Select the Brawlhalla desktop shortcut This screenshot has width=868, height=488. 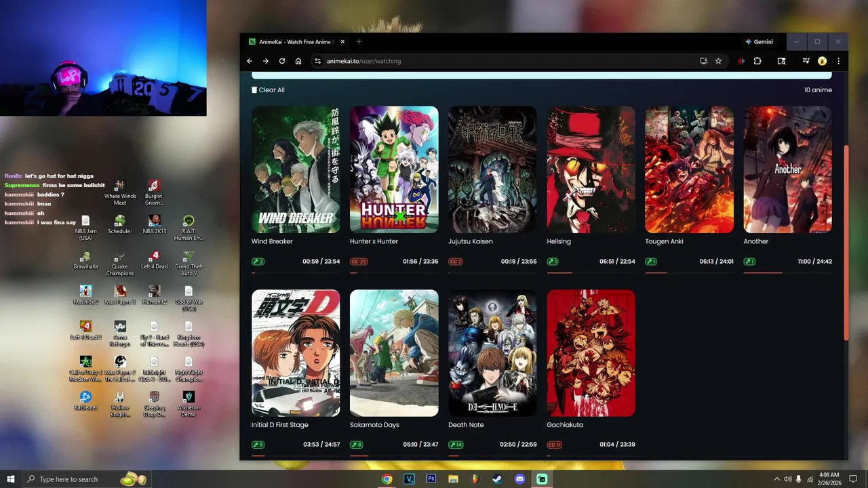[x=85, y=260]
